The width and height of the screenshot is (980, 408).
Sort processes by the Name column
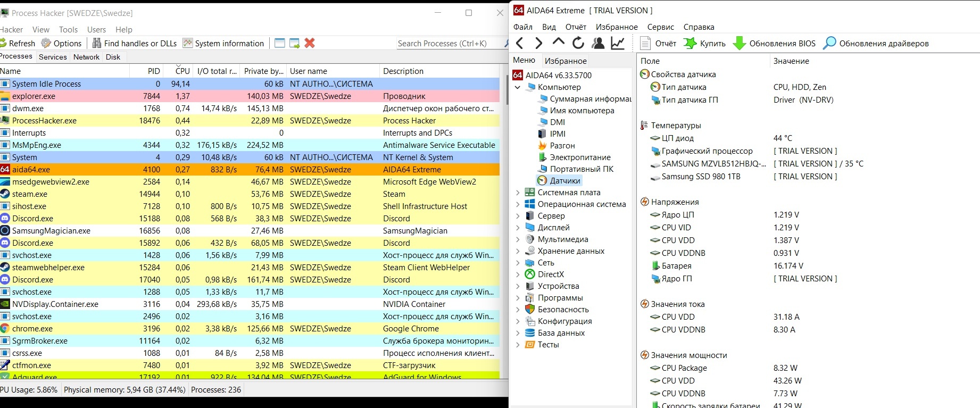[64, 71]
